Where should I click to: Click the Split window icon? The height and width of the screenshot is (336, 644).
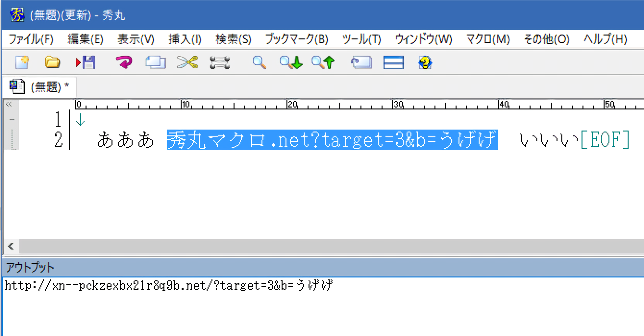pos(394,62)
